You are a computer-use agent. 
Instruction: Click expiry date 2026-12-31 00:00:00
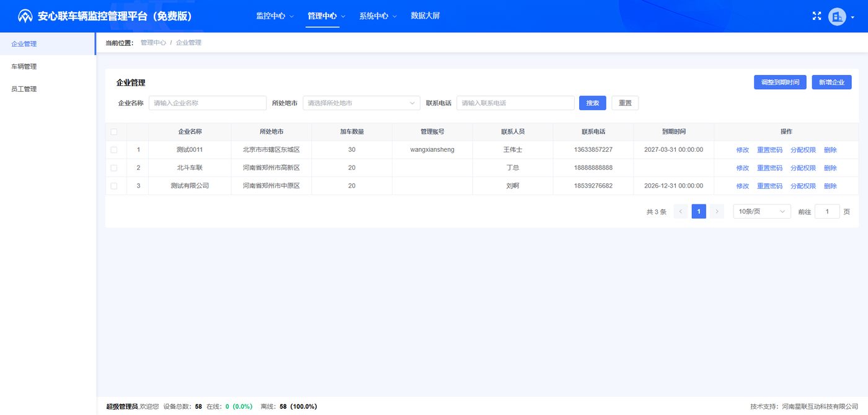coord(674,186)
